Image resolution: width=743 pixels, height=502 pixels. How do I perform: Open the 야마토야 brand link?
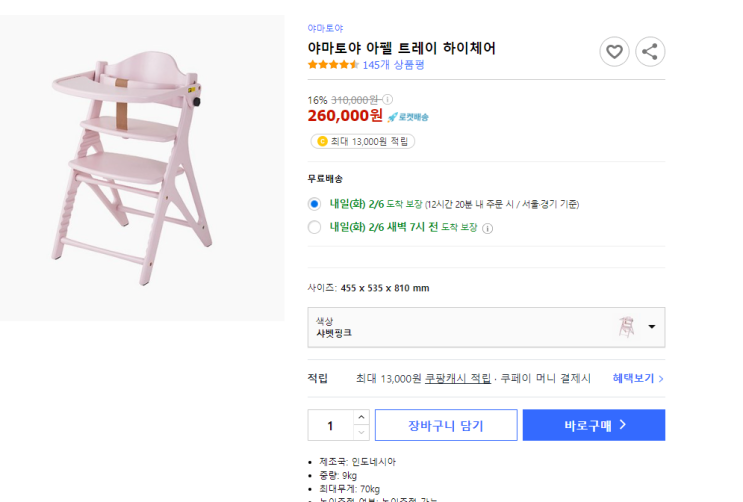tap(325, 28)
